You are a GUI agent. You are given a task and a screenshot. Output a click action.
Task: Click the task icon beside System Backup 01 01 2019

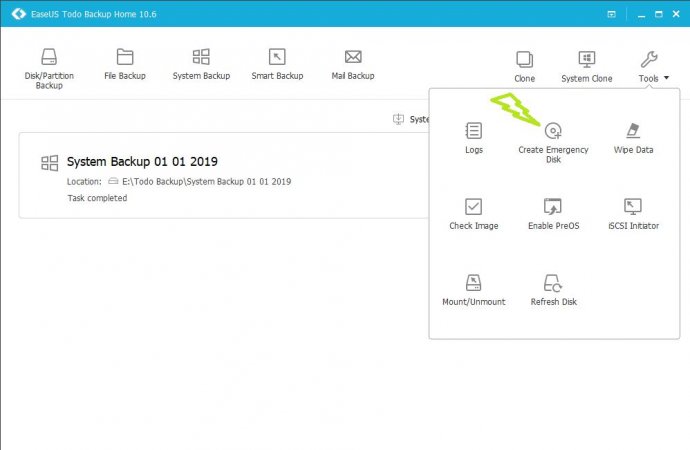(49, 163)
